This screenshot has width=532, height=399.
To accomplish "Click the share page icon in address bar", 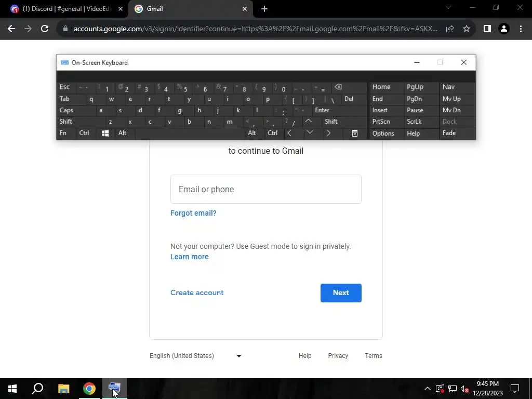I will click(x=450, y=29).
